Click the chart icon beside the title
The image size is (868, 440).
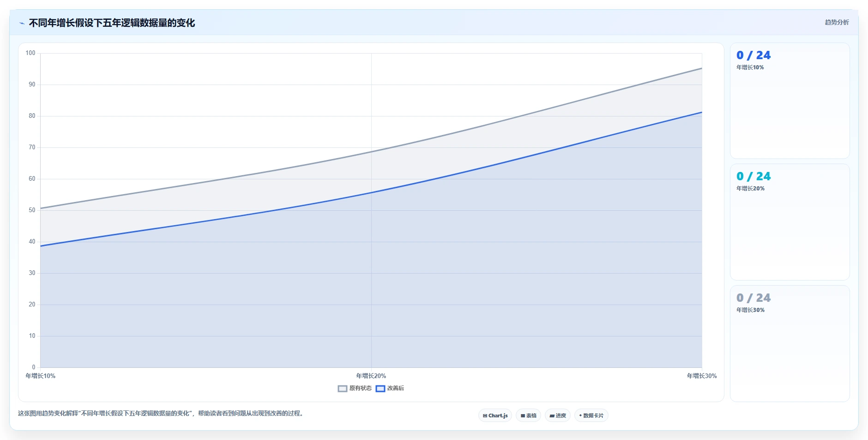coord(22,23)
